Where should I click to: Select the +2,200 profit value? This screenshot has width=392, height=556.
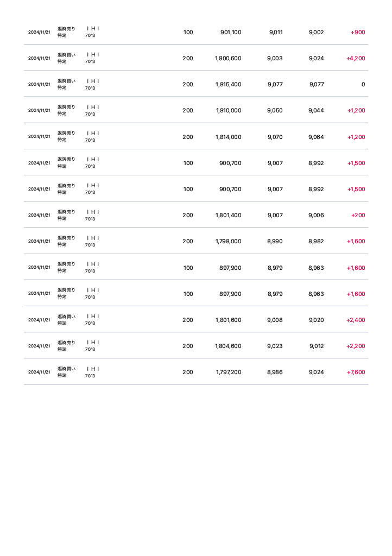(356, 346)
